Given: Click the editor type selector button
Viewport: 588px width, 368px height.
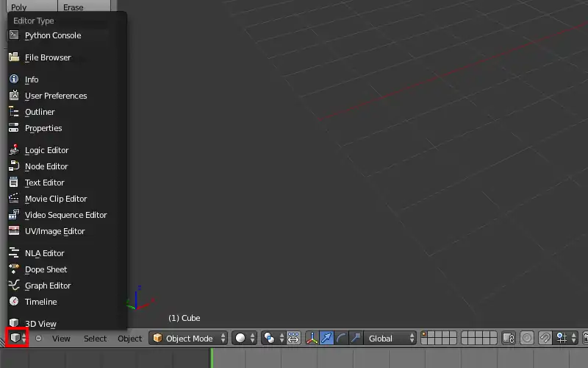Looking at the screenshot, I should pos(18,339).
